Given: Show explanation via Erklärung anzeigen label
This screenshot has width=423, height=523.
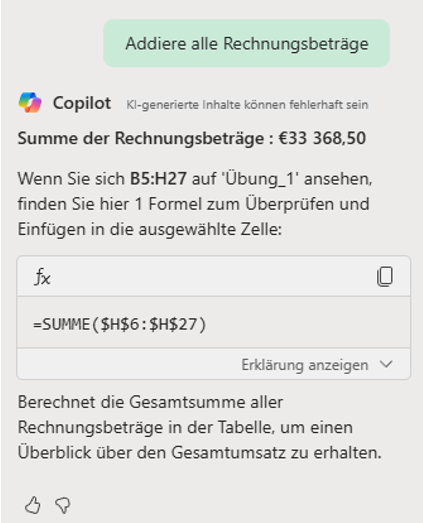Looking at the screenshot, I should pyautogui.click(x=305, y=365).
